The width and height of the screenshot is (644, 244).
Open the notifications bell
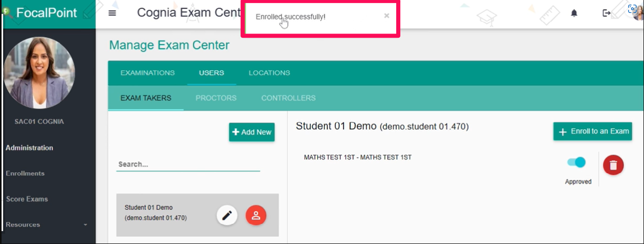(574, 13)
